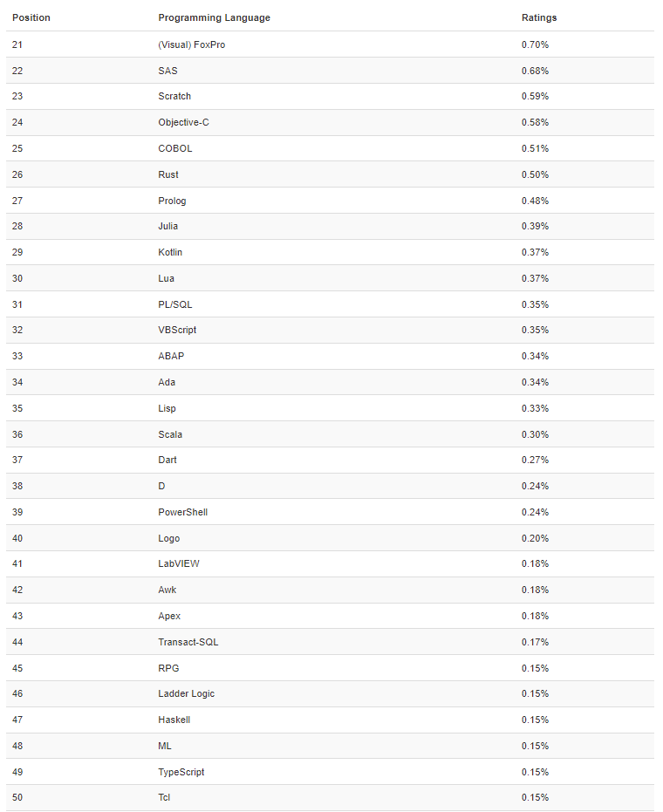Click the PowerShell language name
The width and height of the screenshot is (663, 812).
182,512
